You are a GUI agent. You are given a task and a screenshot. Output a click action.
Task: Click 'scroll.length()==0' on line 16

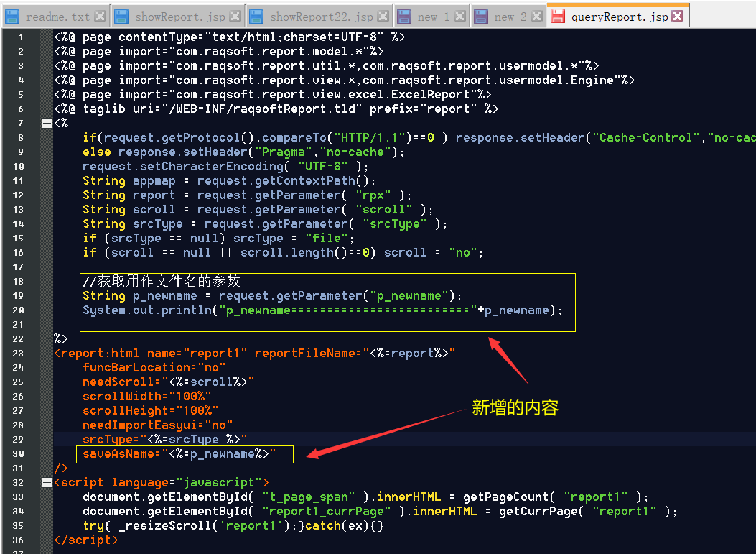click(309, 253)
